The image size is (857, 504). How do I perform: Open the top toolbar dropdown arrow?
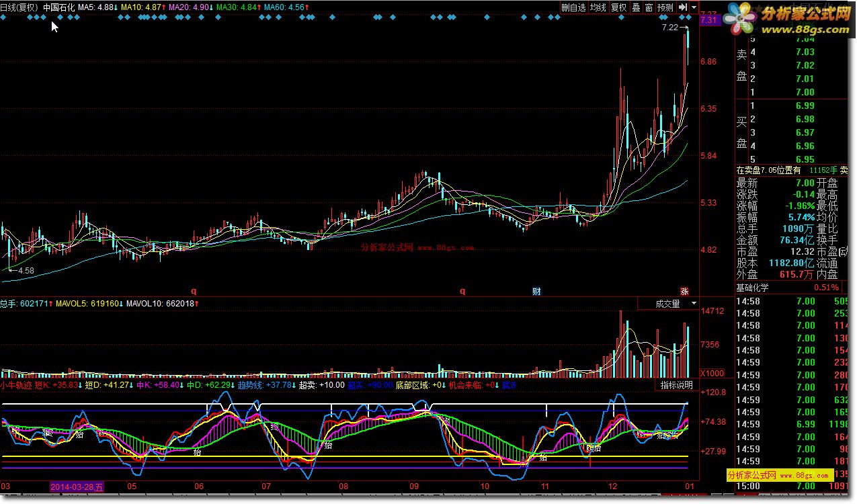pos(694,7)
